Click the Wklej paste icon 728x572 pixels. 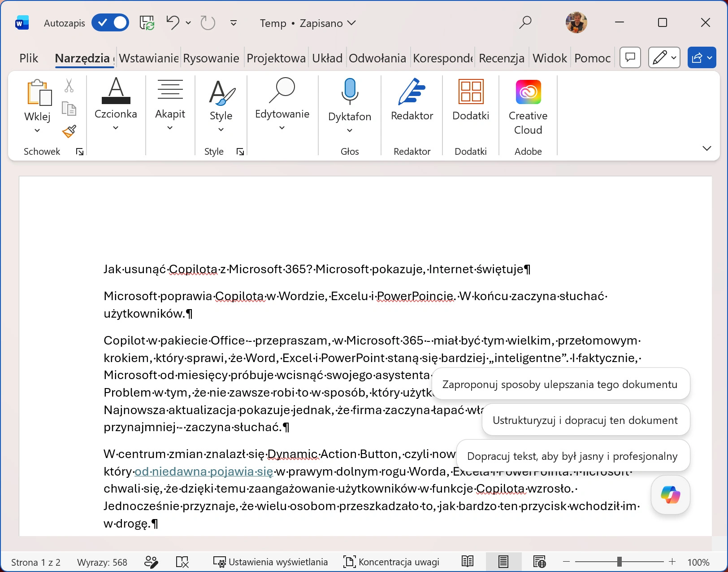tap(39, 92)
